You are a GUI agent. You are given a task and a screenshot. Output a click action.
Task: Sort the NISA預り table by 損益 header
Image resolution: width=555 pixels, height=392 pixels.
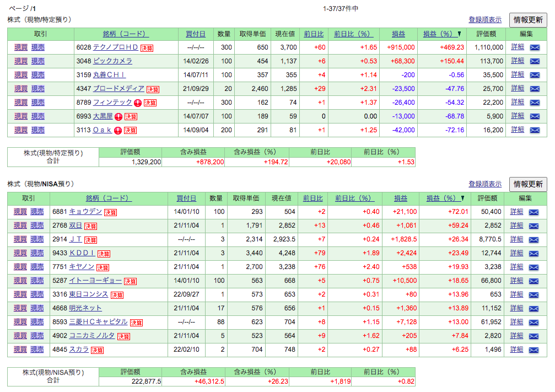[401, 198]
